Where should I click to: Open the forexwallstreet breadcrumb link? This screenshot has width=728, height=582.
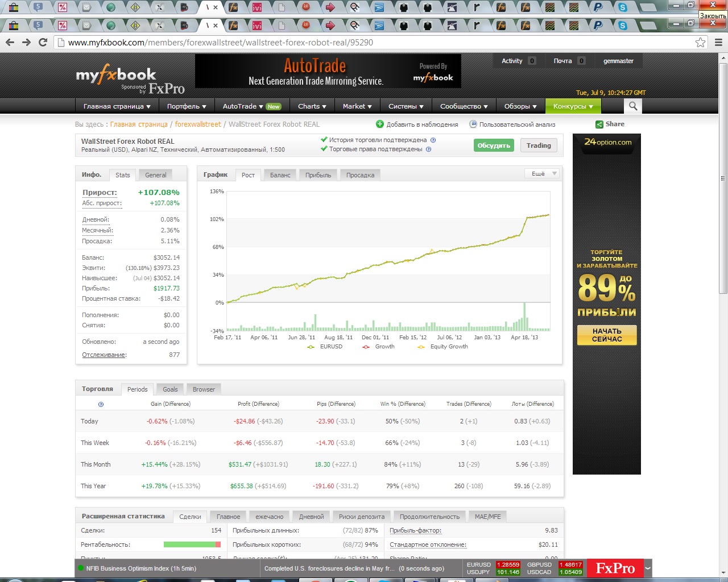[198, 124]
